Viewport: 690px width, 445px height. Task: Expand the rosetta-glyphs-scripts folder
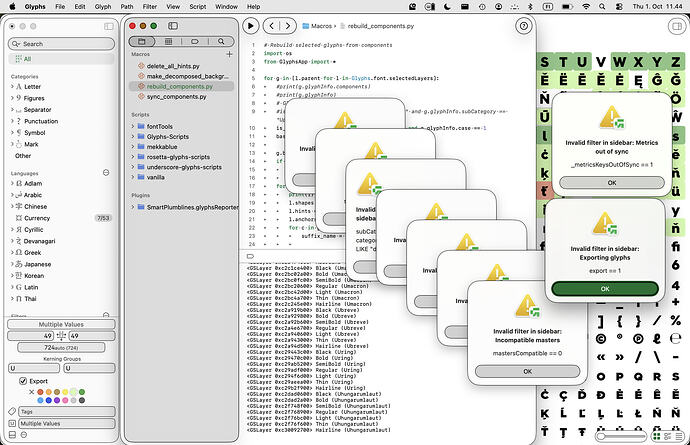(x=133, y=157)
